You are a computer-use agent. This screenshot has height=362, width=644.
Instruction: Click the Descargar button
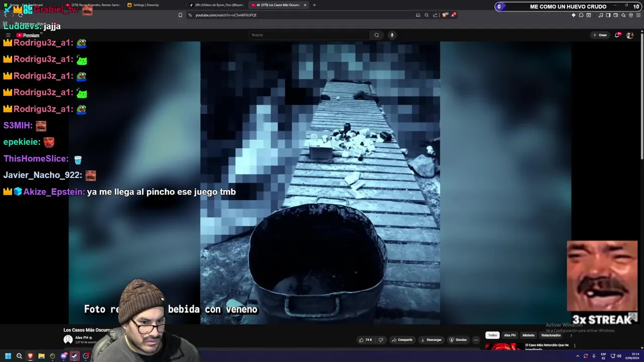431,340
